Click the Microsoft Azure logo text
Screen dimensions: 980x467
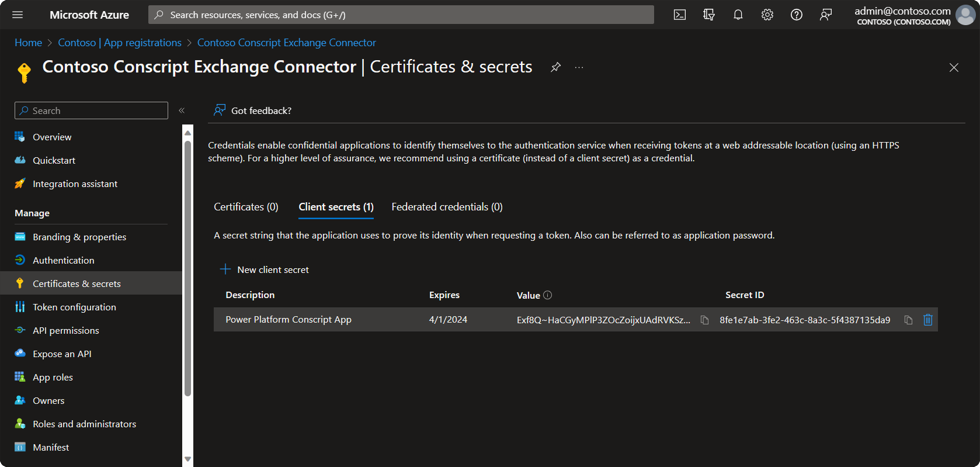pos(89,15)
